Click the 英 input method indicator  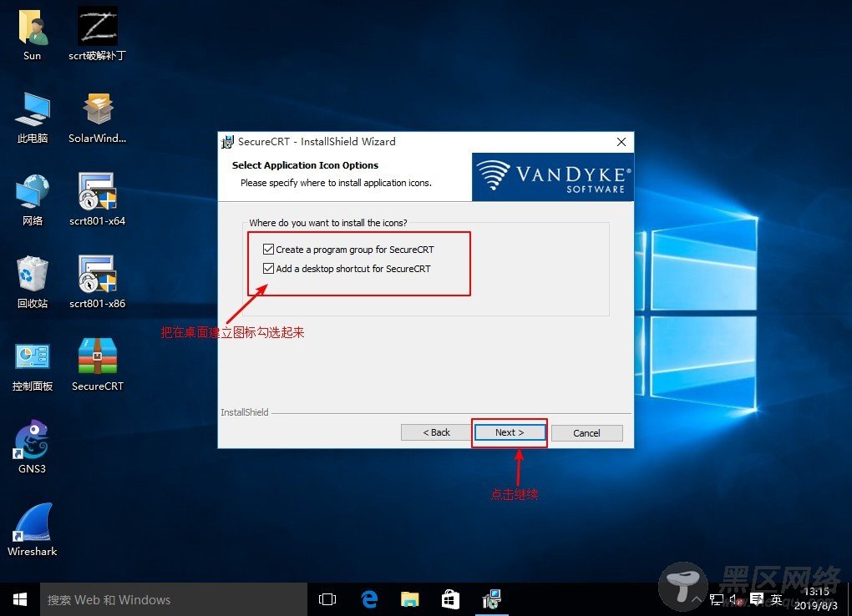(x=777, y=599)
